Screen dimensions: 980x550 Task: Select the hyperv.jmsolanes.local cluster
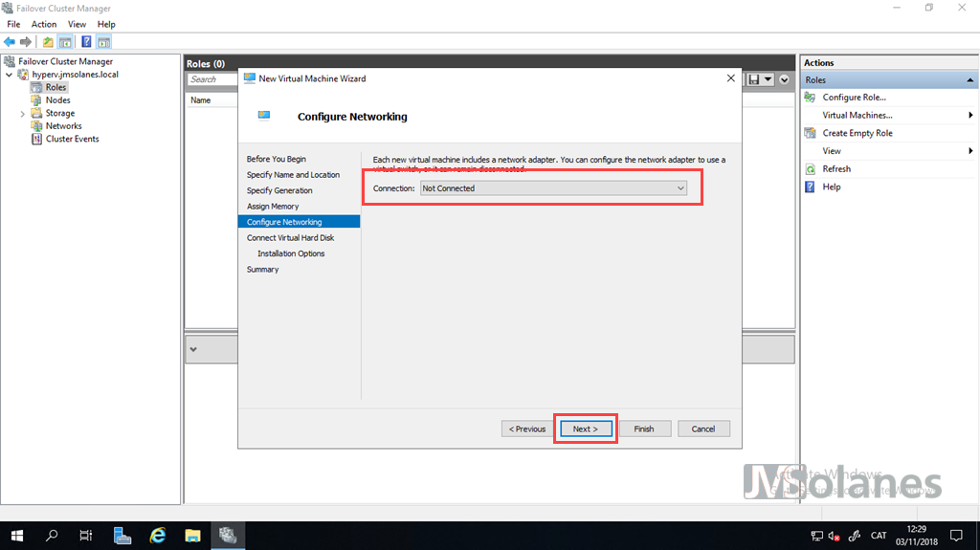click(x=75, y=75)
